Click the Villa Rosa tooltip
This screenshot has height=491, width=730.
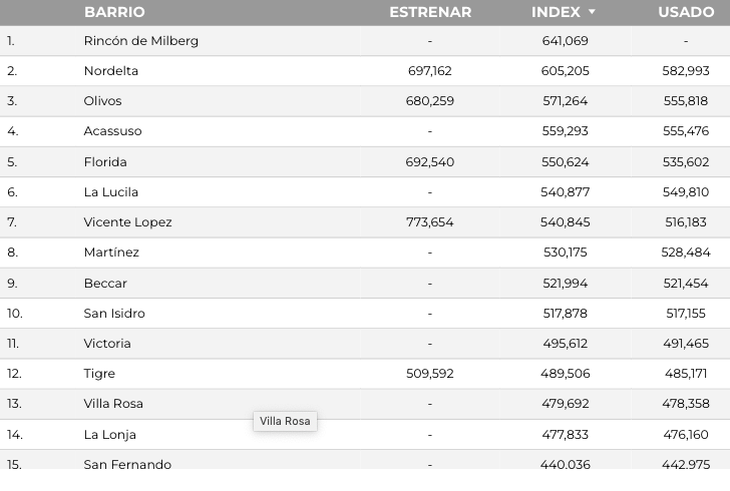click(x=285, y=421)
